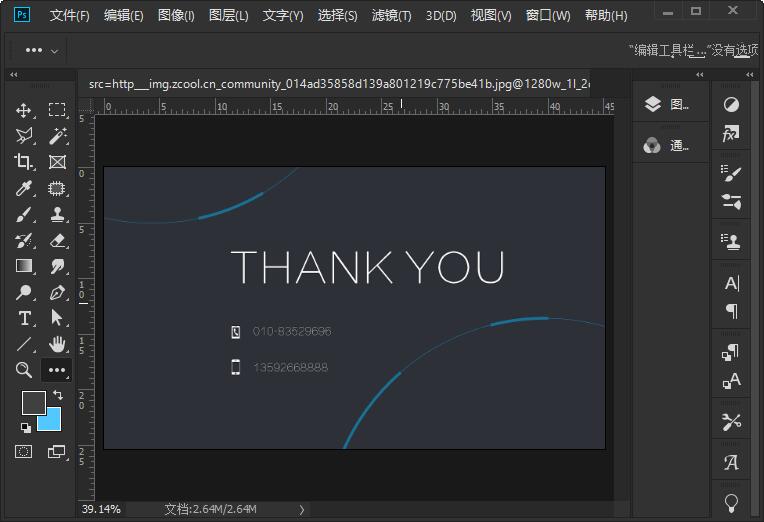Open the 3D(D) menu
Viewport: 764px width, 522px height.
tap(441, 16)
